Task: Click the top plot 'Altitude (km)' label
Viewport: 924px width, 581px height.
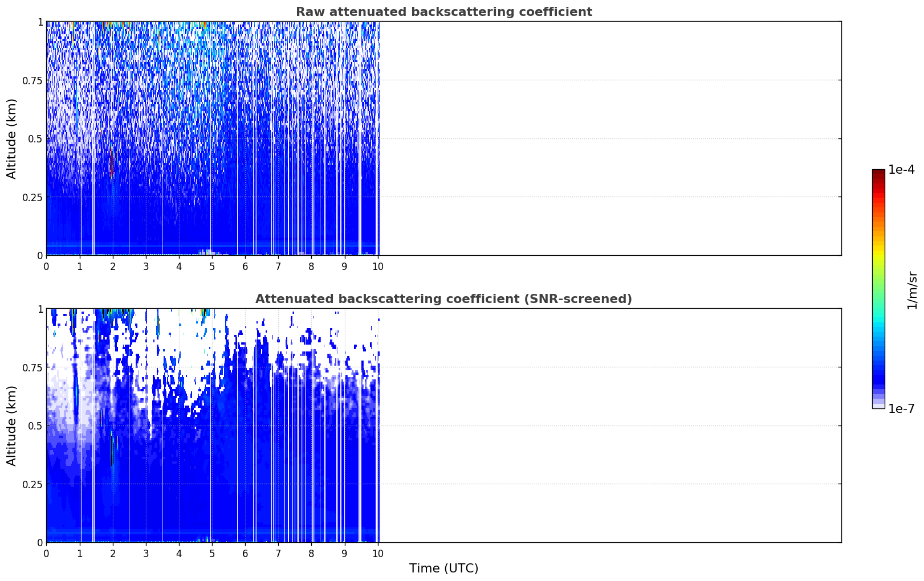Action: coord(12,138)
